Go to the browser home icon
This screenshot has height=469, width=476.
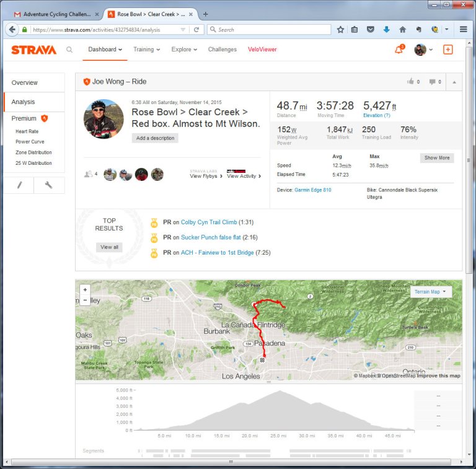coord(402,29)
